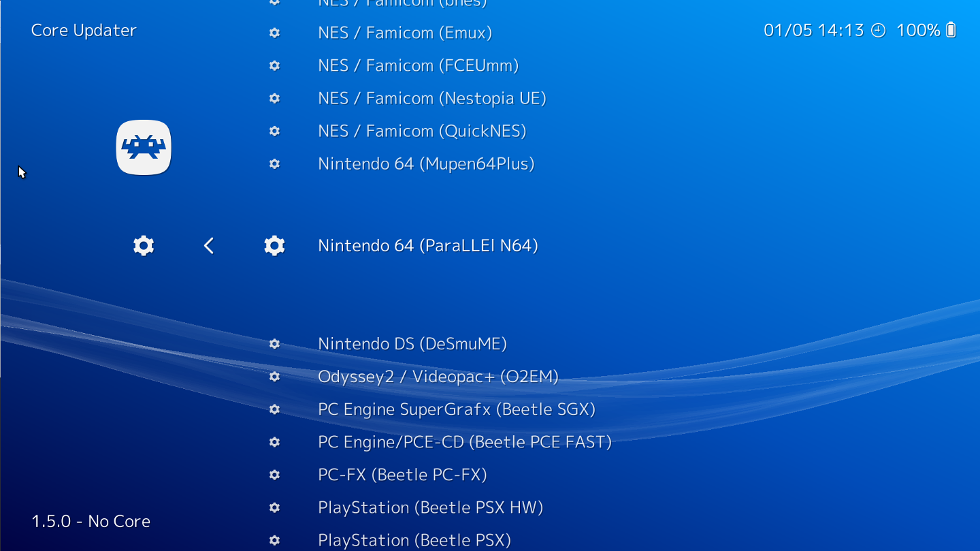Image resolution: width=980 pixels, height=551 pixels.
Task: Click the RetroArch main menu icon
Action: [144, 147]
